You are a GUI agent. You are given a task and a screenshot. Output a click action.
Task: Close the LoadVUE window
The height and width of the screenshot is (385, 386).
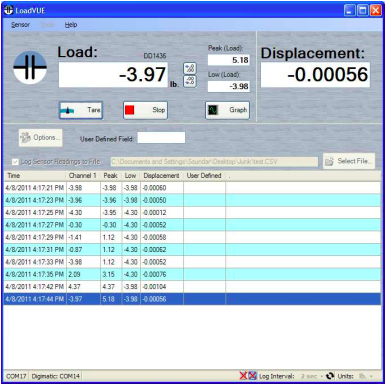tap(376, 10)
